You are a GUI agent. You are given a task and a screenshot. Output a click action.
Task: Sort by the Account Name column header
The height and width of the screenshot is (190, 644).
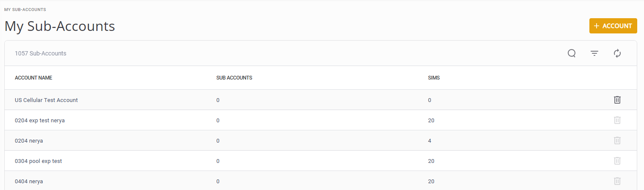click(x=33, y=78)
